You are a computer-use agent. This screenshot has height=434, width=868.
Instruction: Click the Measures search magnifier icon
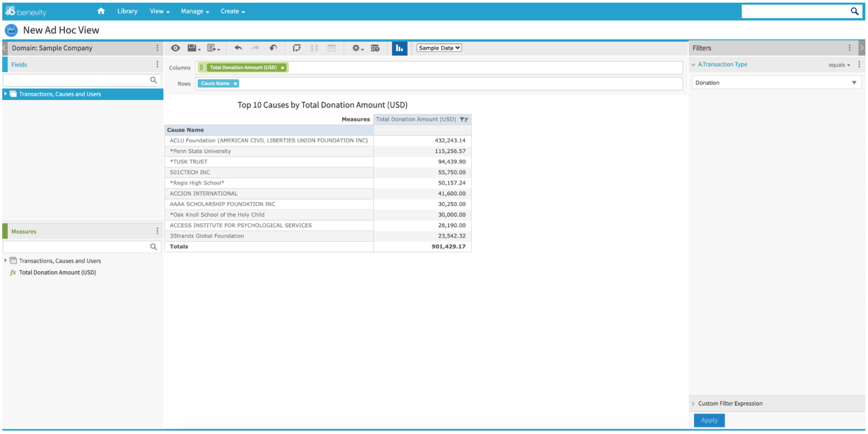click(x=153, y=247)
